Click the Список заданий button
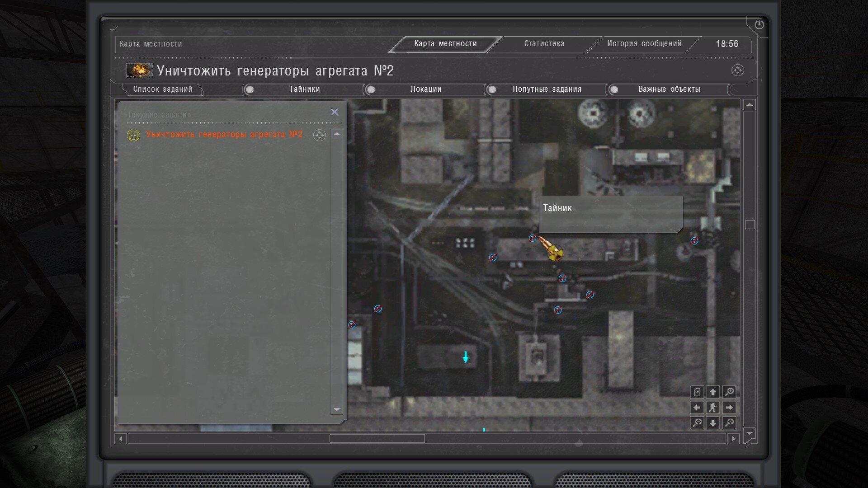The height and width of the screenshot is (488, 868). point(163,89)
